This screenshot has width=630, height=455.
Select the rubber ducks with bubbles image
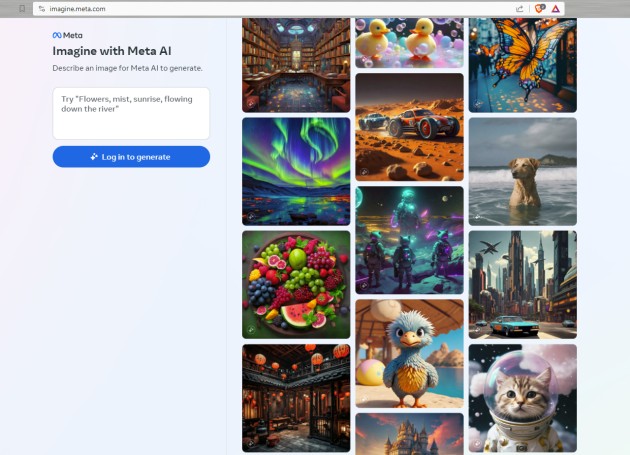pos(409,43)
